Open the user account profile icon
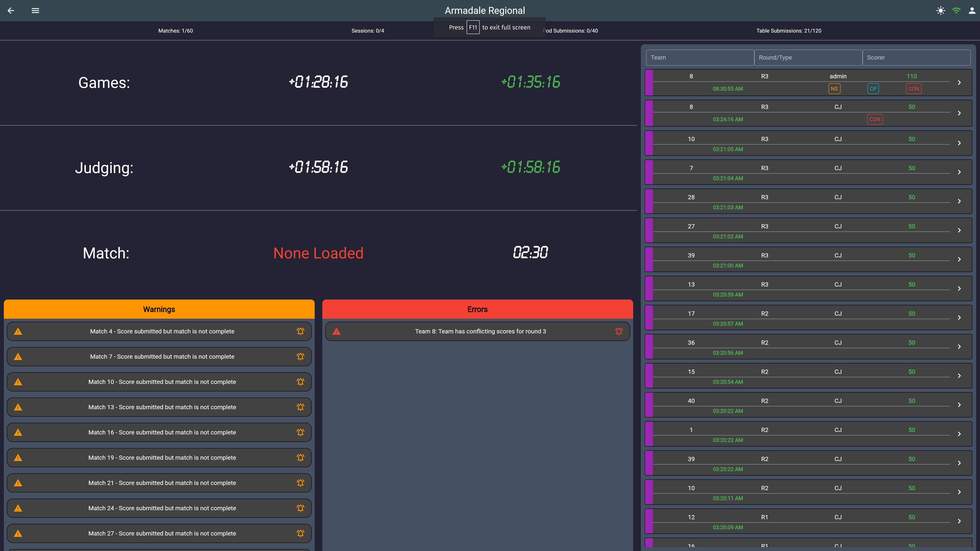Image resolution: width=980 pixels, height=551 pixels. point(972,11)
